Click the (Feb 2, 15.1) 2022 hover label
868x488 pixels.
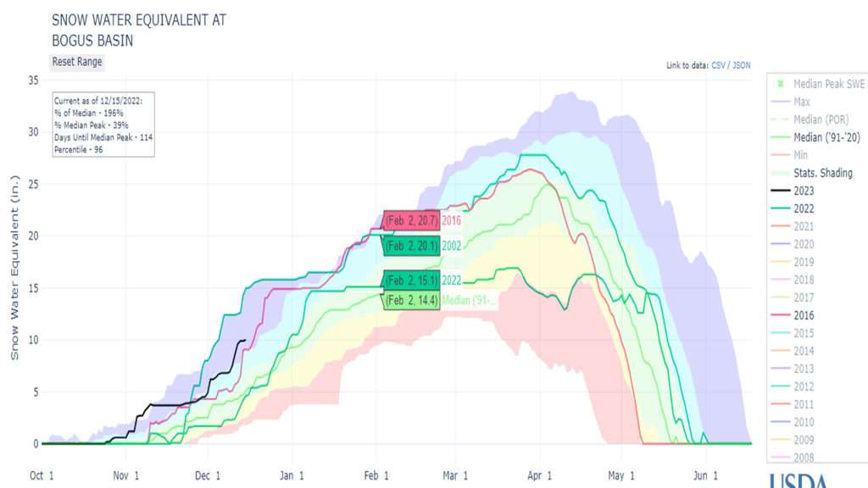[411, 280]
